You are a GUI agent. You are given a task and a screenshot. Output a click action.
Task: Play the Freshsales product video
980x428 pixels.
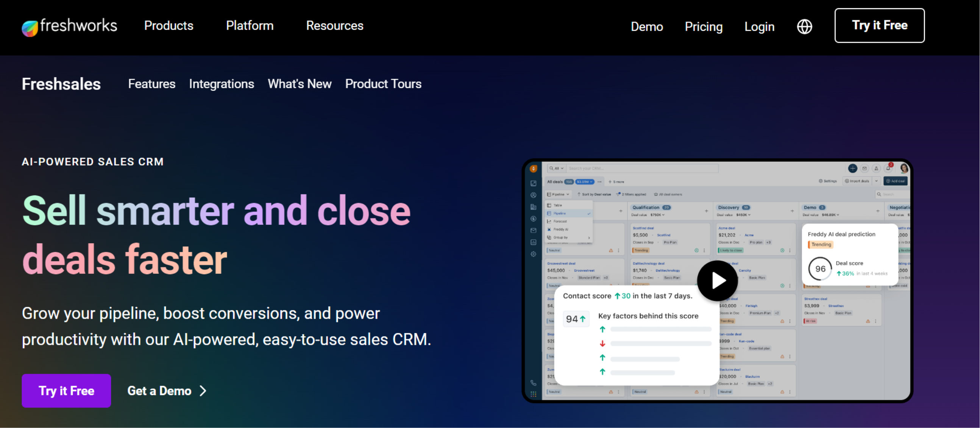click(x=717, y=281)
